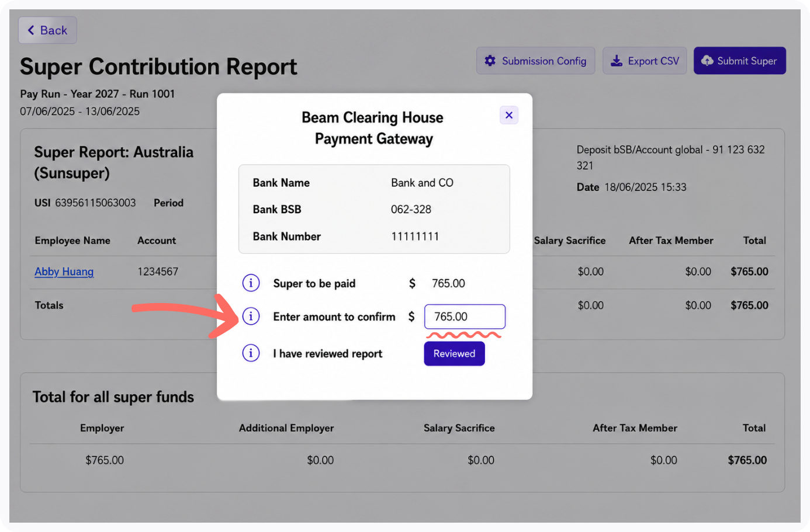Click the pay period dates 07/06/2025 - 13/06/2025
810x532 pixels.
point(80,111)
